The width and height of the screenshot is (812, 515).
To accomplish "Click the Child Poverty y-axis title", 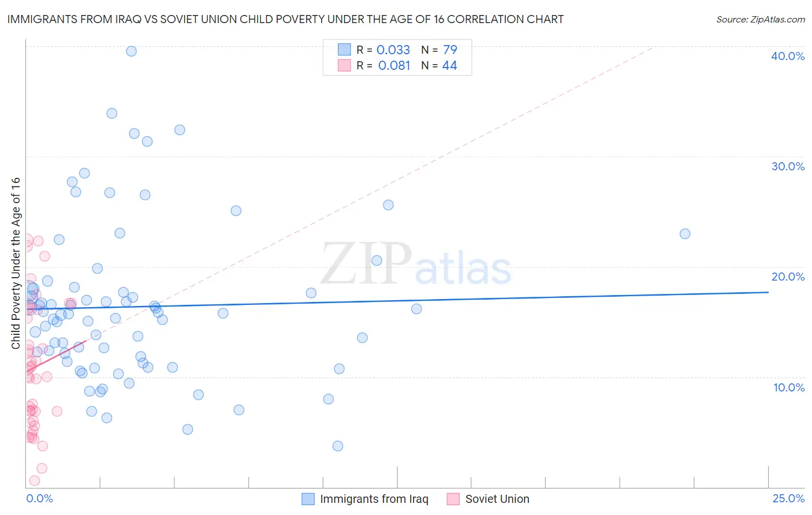I will coord(16,263).
